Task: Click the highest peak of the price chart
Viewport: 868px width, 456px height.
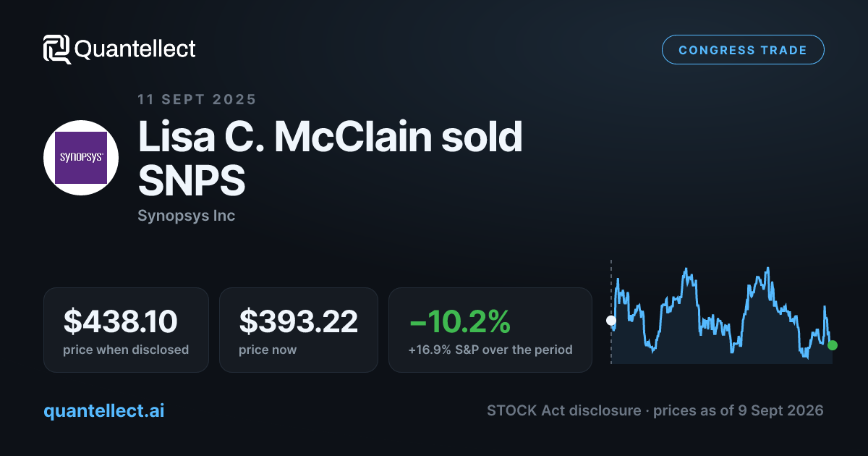Action: [x=767, y=269]
